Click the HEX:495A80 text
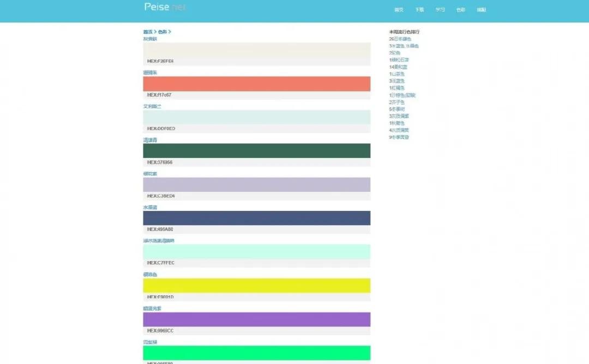The image size is (589, 364). click(160, 229)
